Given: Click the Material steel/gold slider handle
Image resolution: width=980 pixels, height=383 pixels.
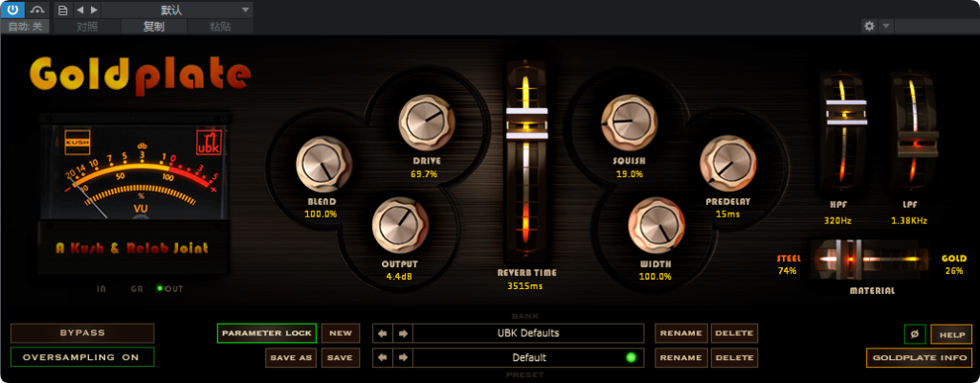Looking at the screenshot, I should coord(848,259).
